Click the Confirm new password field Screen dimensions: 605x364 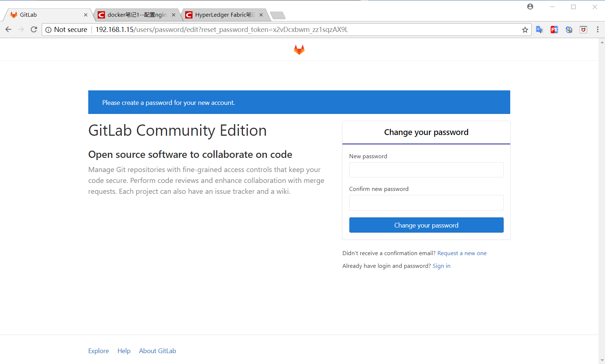(x=426, y=203)
